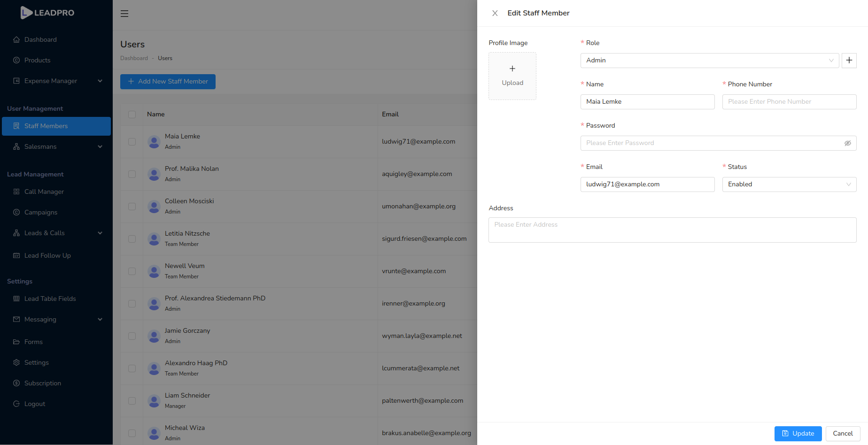The width and height of the screenshot is (868, 445).
Task: Check the Letitia Nitzsche row checkbox
Action: pyautogui.click(x=132, y=239)
